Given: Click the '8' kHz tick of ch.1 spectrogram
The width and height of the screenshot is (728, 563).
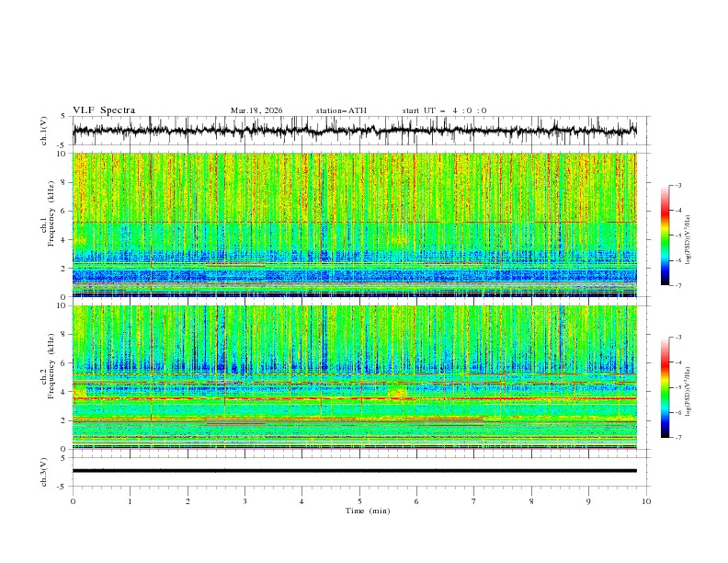Looking at the screenshot, I should [64, 182].
